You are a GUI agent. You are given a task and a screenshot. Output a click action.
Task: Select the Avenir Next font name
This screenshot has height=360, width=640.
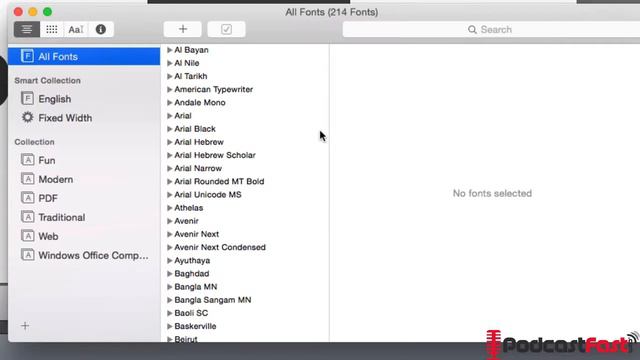click(x=196, y=234)
